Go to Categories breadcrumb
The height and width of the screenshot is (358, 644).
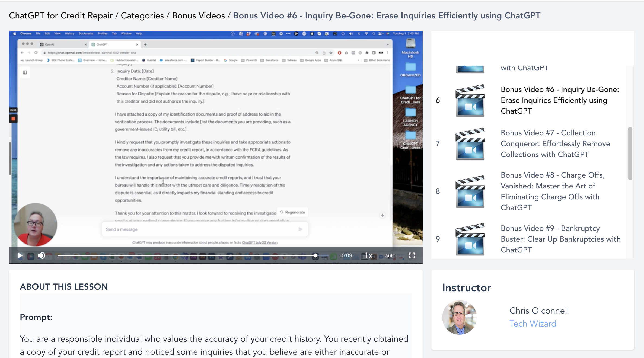142,15
